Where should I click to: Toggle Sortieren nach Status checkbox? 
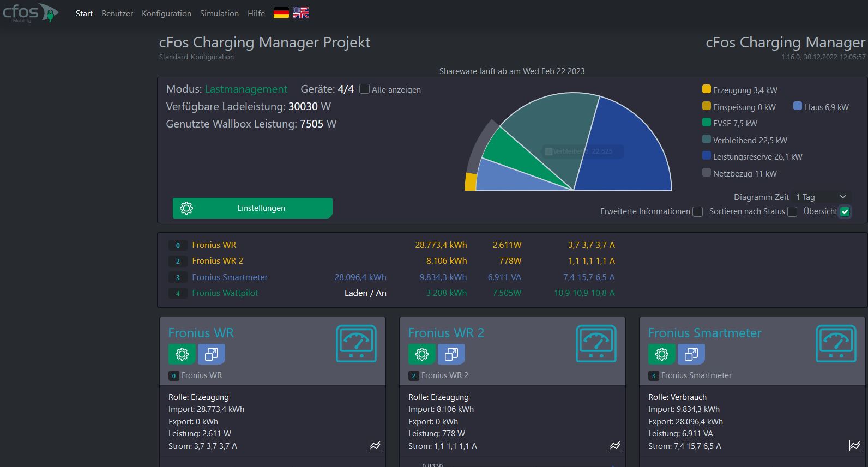792,211
